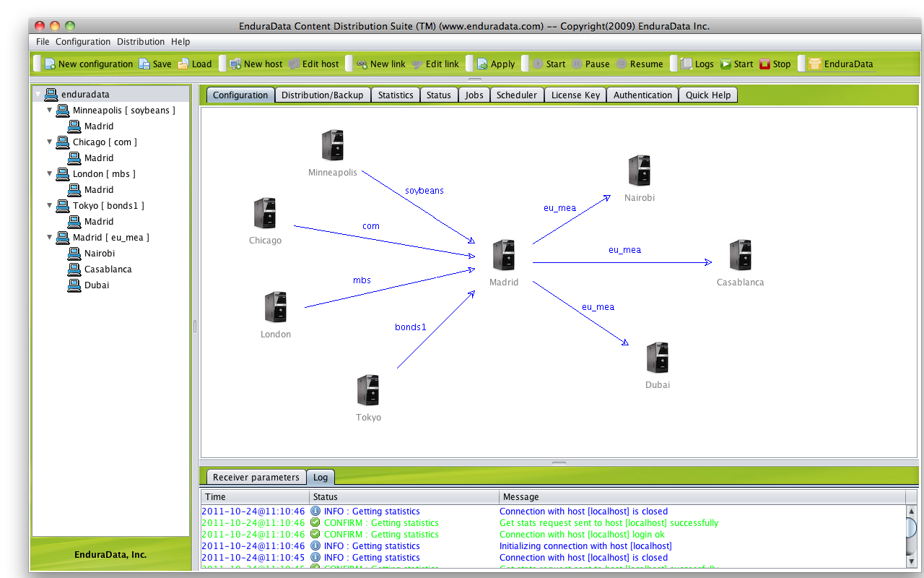Select the Configuration tab

240,95
